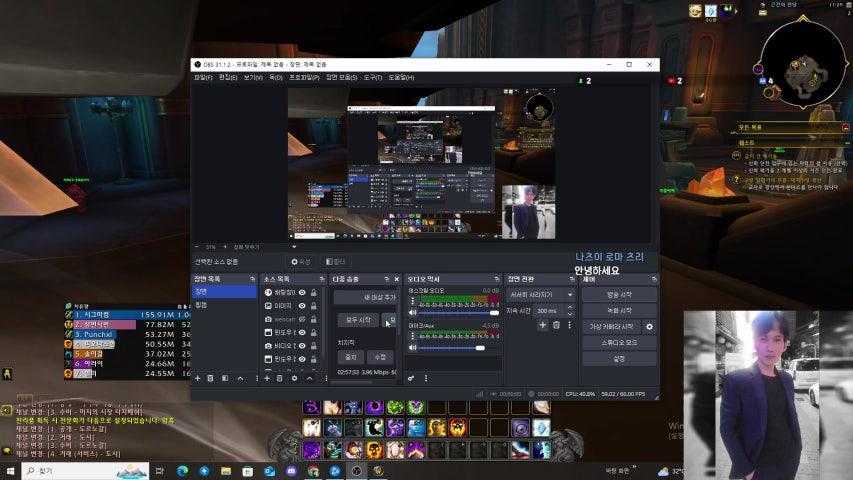Screen dimensions: 853x480
Task: Toggle visibility of the 비디오 source
Action: [302, 346]
